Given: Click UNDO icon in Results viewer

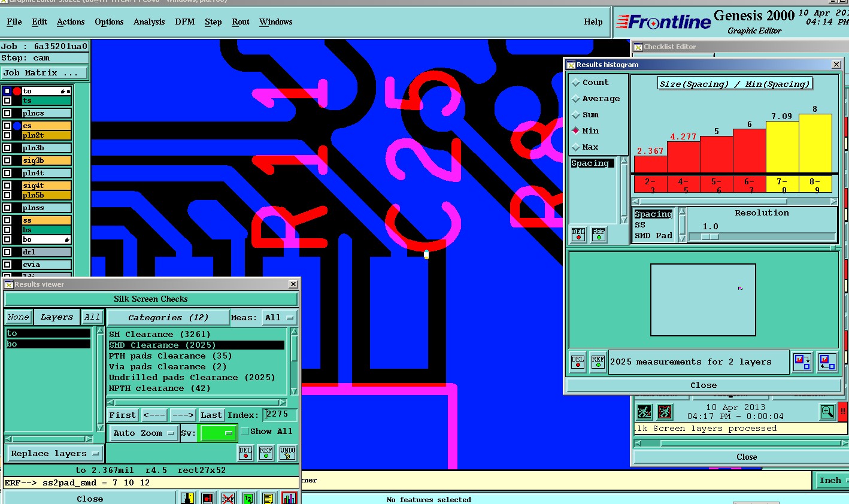Looking at the screenshot, I should (x=287, y=453).
